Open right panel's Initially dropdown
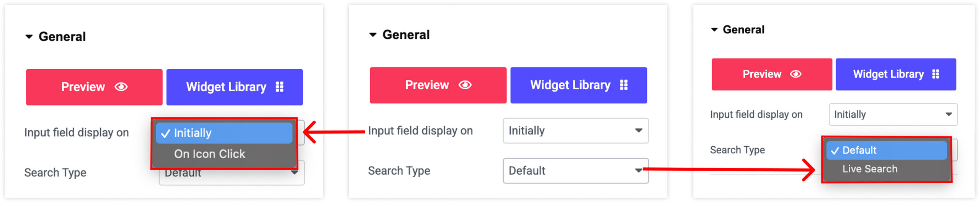This screenshot has width=980, height=203. 893,114
